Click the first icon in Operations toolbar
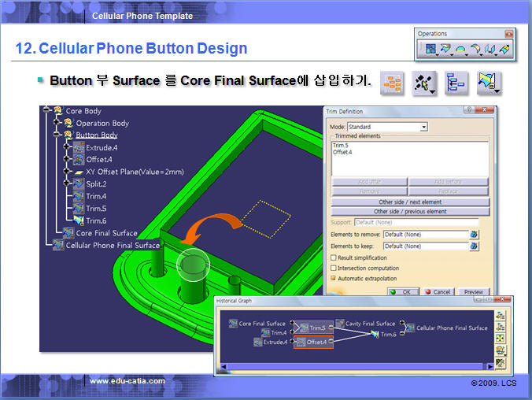 pyautogui.click(x=430, y=49)
